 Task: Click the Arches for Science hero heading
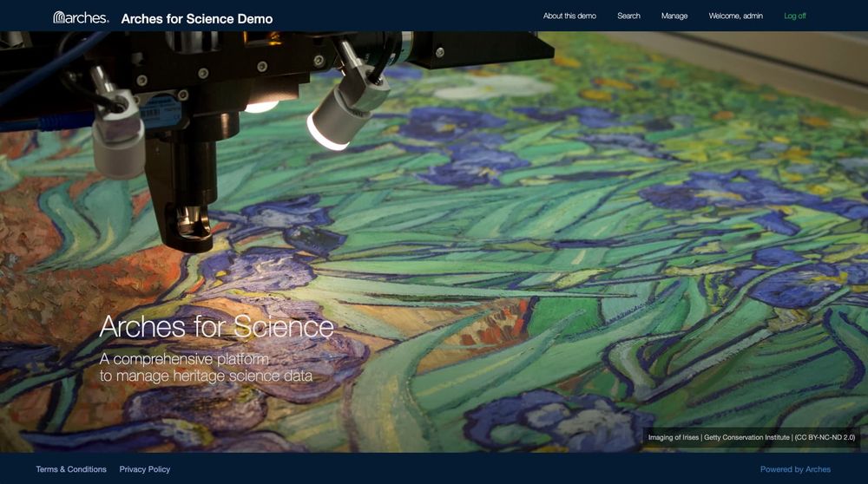click(x=216, y=326)
